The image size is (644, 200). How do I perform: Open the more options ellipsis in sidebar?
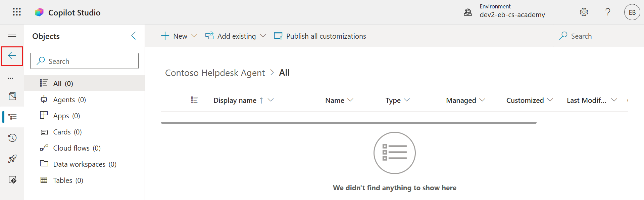[x=11, y=78]
